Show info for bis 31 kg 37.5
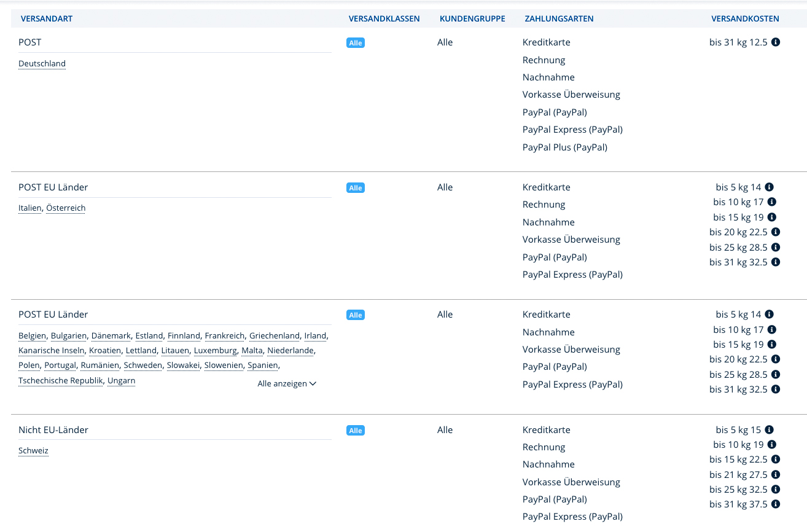The image size is (807, 532). pyautogui.click(x=776, y=504)
